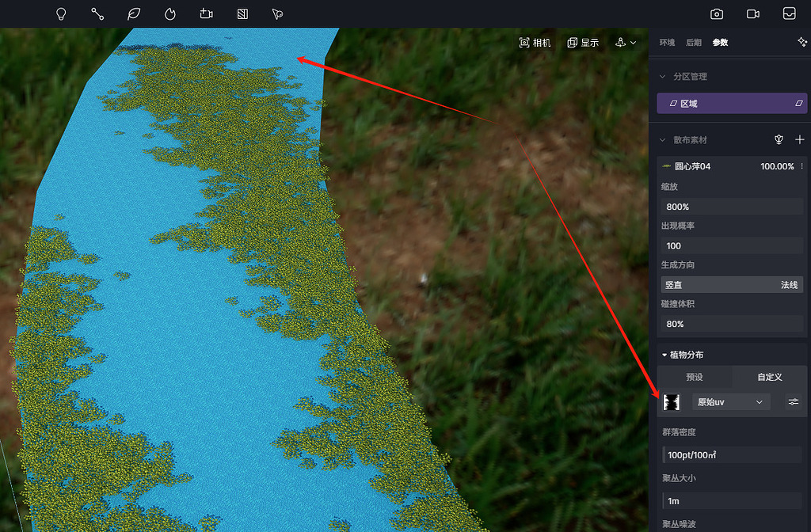Click the three-dot menu on 圆心萍04
Viewport: 811px width, 532px height.
tap(801, 166)
